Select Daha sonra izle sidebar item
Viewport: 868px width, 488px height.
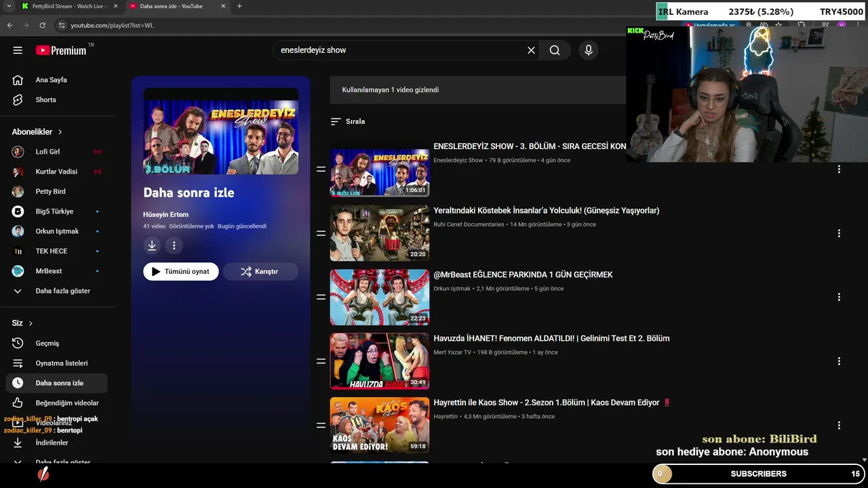click(57, 383)
